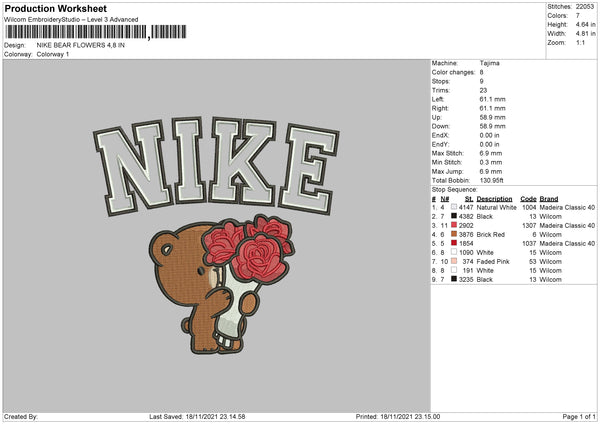Click code '1307' in the stop sequence
This screenshot has width=600, height=424.
coord(529,226)
